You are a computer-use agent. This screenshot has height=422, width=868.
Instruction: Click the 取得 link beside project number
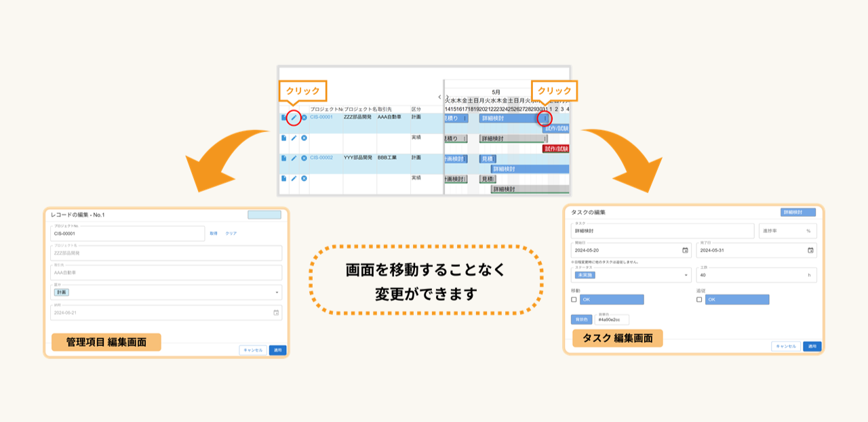click(x=214, y=233)
